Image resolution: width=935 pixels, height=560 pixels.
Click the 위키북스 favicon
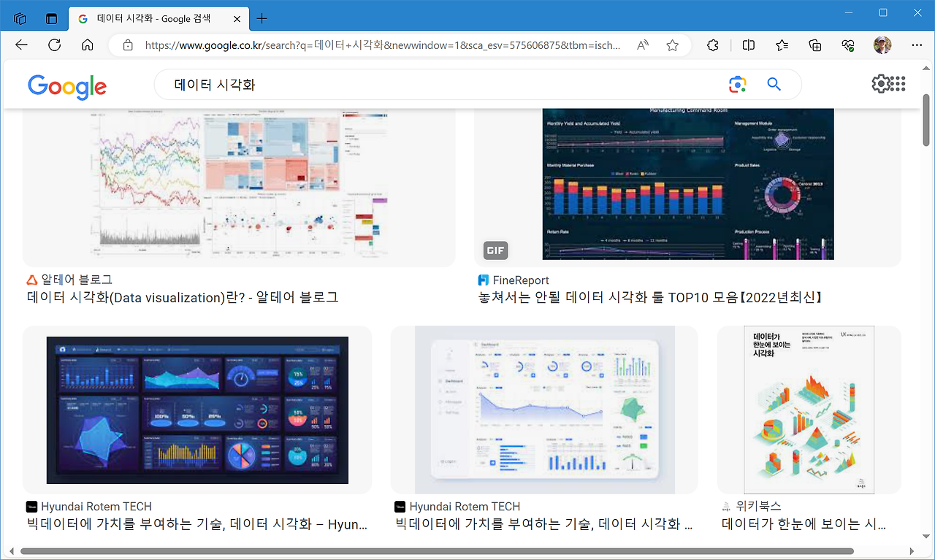tap(727, 507)
